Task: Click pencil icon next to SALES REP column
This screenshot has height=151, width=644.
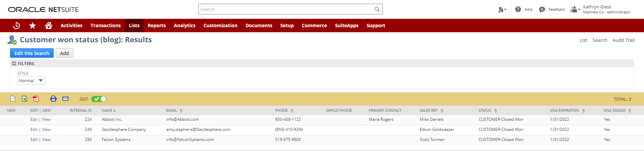Action: (442, 111)
